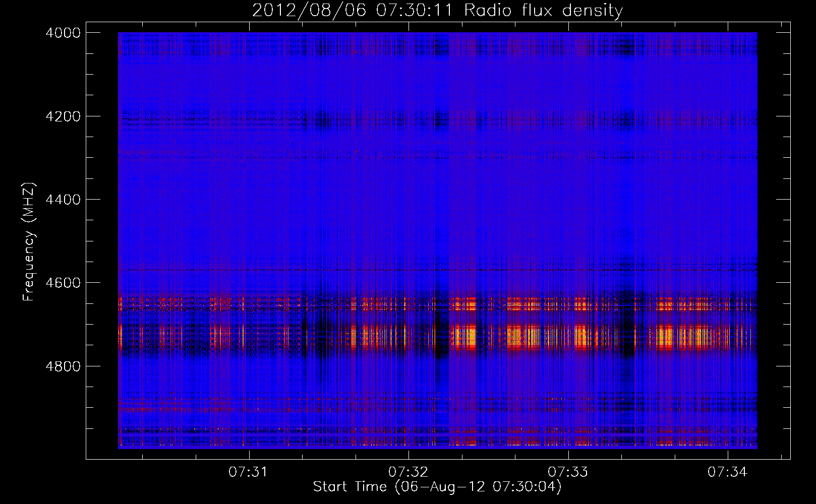Click the 4000 frequency axis label

pyautogui.click(x=63, y=33)
